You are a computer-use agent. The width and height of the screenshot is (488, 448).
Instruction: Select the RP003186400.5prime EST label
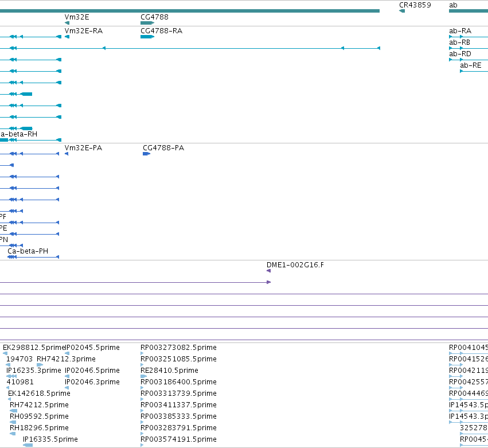(179, 382)
